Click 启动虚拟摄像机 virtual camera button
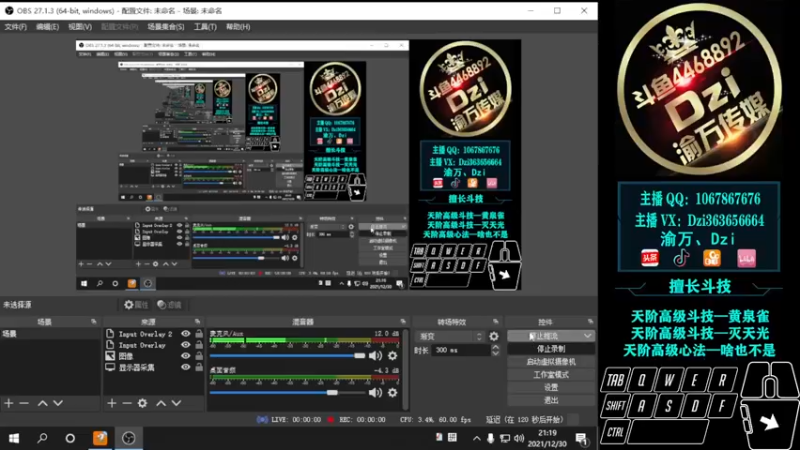Image resolution: width=800 pixels, height=450 pixels. point(551,362)
